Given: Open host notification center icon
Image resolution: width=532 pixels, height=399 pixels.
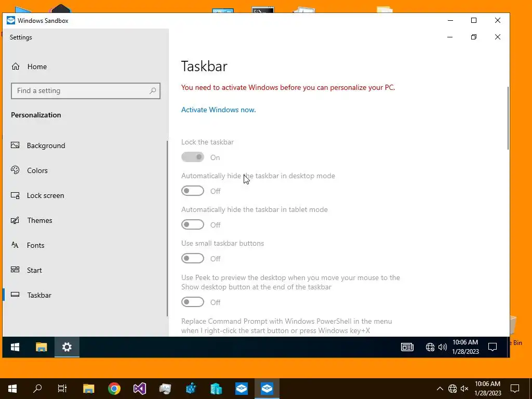Looking at the screenshot, I should (515, 389).
